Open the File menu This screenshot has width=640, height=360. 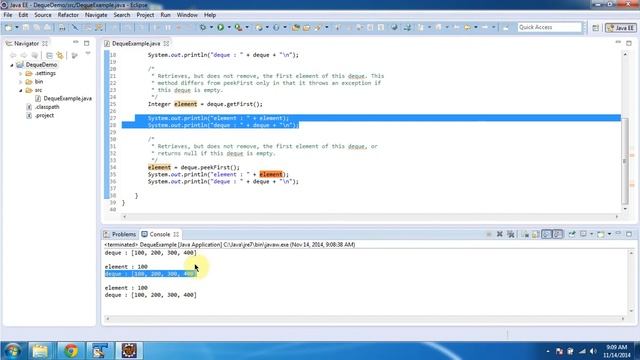tap(8, 15)
